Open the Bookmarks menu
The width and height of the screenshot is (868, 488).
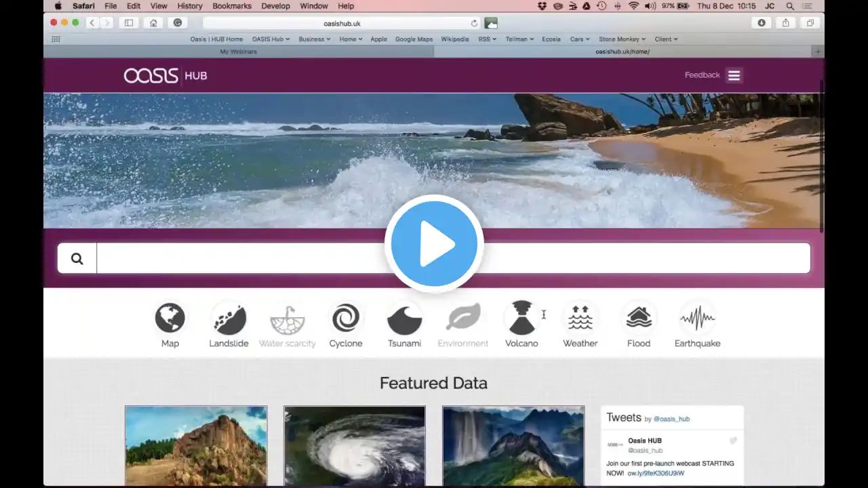(x=232, y=6)
